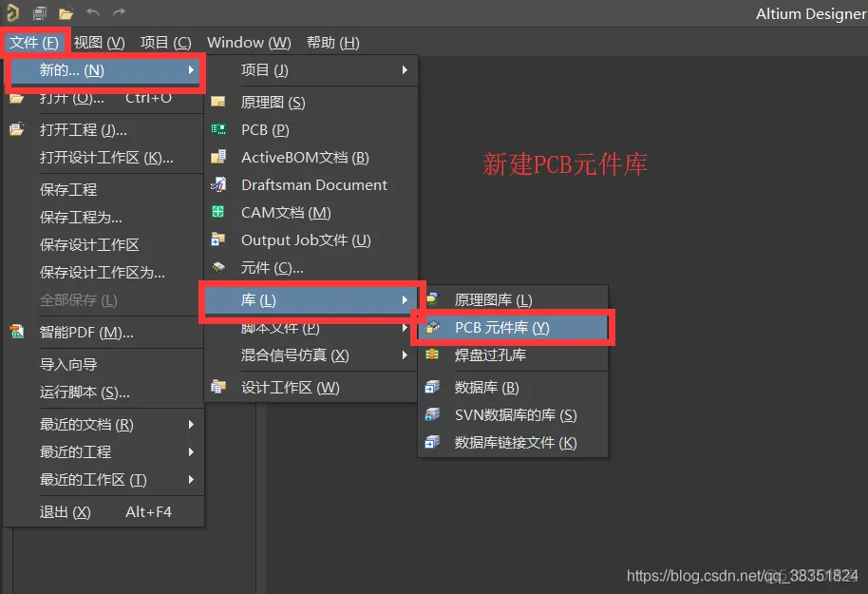Expand the 最近的文档 (R) submenu

pyautogui.click(x=104, y=425)
